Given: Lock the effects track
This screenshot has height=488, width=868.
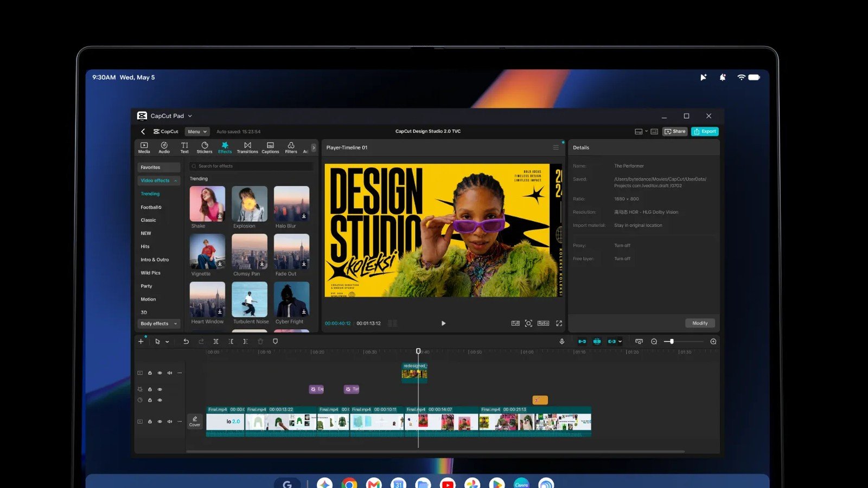Looking at the screenshot, I should 150,389.
